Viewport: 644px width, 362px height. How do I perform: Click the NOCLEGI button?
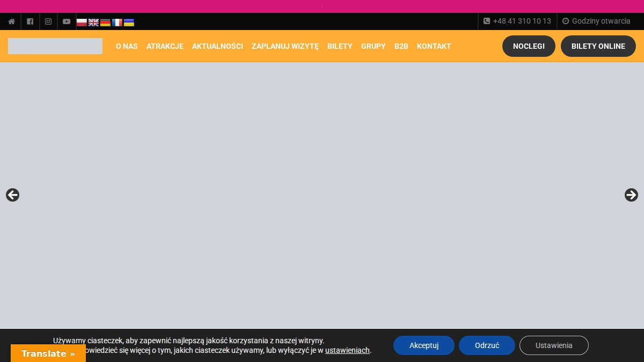pyautogui.click(x=529, y=46)
